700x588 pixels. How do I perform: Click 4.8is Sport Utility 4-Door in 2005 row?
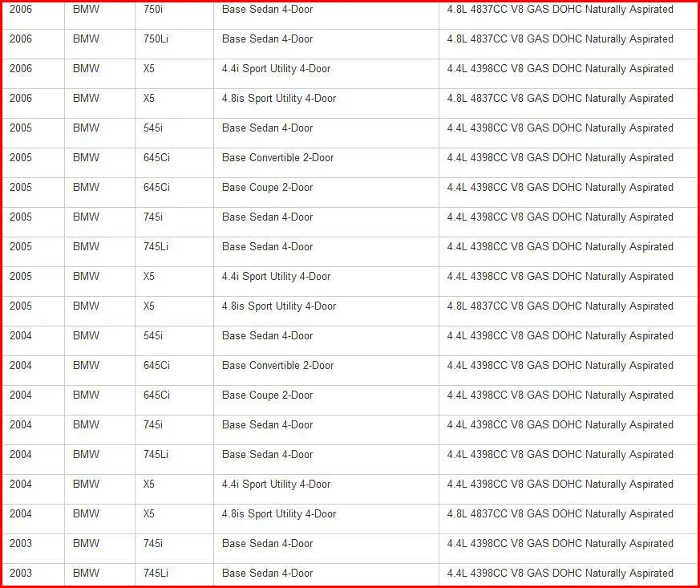[x=279, y=306]
